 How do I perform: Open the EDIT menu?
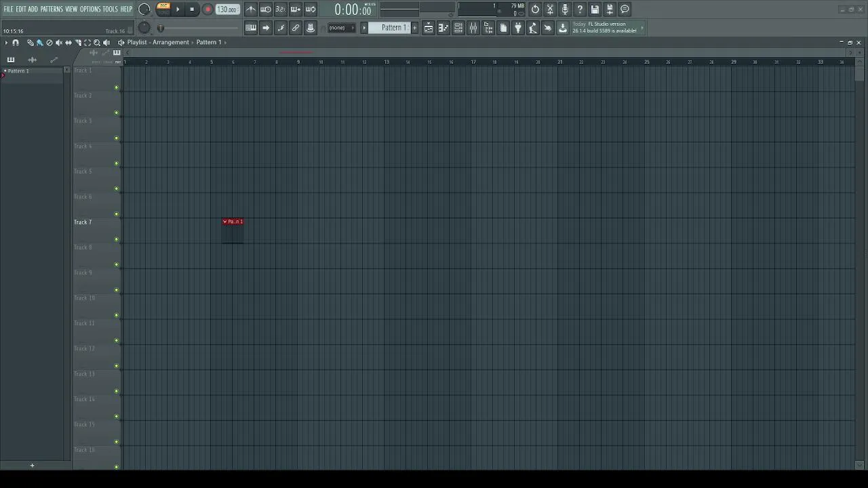[x=21, y=9]
